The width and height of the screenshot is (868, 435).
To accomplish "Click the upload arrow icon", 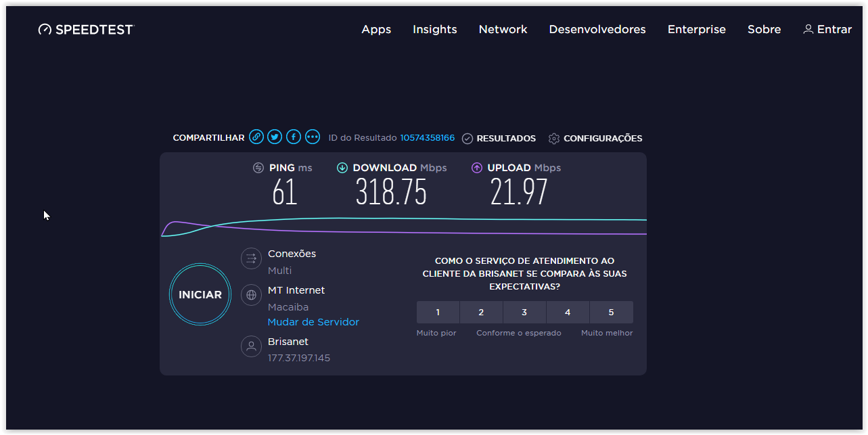I will [x=477, y=168].
